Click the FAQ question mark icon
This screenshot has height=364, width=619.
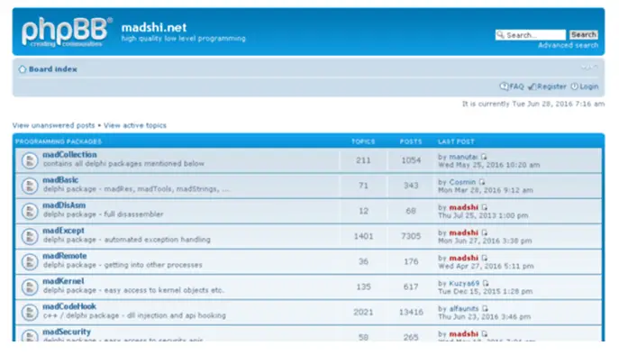[504, 86]
